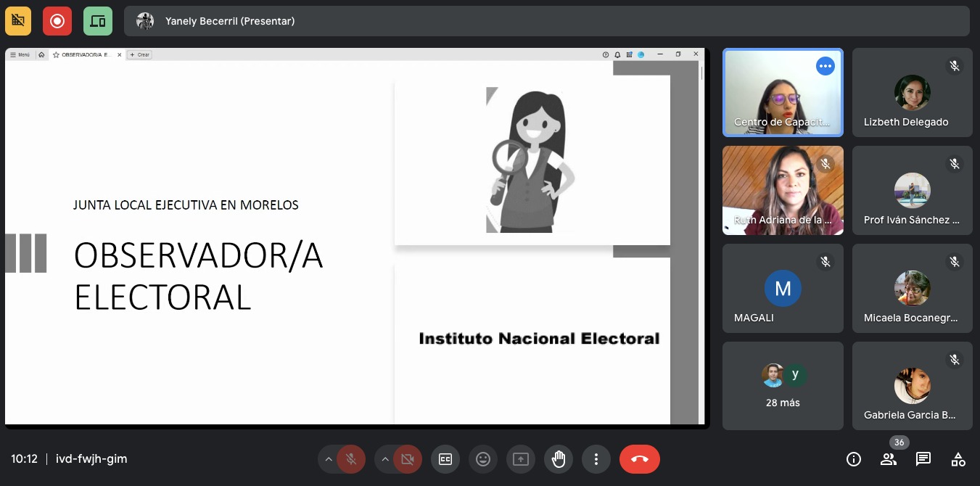Click muted mic icon on Ruth Adriana tile

825,164
